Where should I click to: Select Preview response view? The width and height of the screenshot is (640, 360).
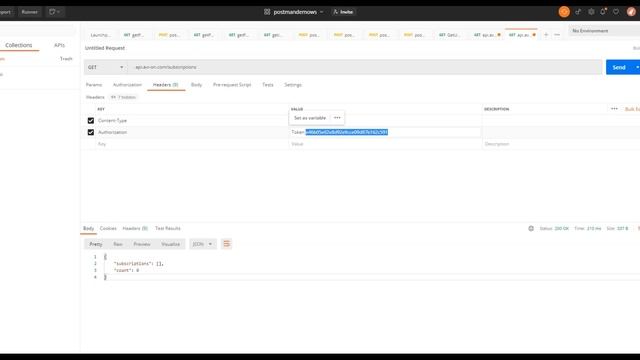click(142, 244)
